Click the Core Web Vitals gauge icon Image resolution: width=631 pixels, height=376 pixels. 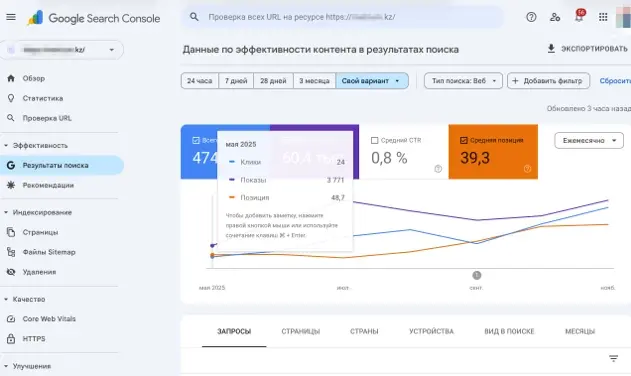click(11, 318)
